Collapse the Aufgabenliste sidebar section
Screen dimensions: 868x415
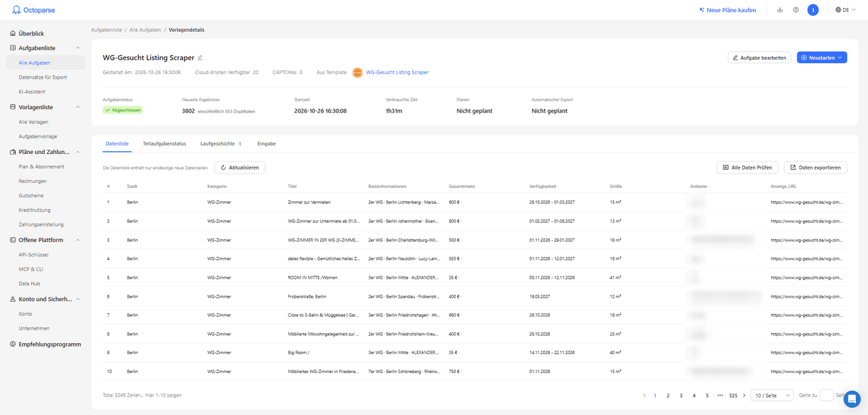tap(78, 48)
